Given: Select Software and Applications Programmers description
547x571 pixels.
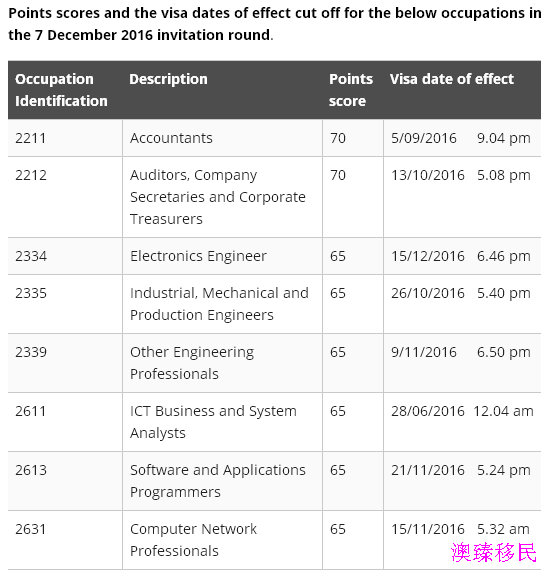Looking at the screenshot, I should (218, 481).
